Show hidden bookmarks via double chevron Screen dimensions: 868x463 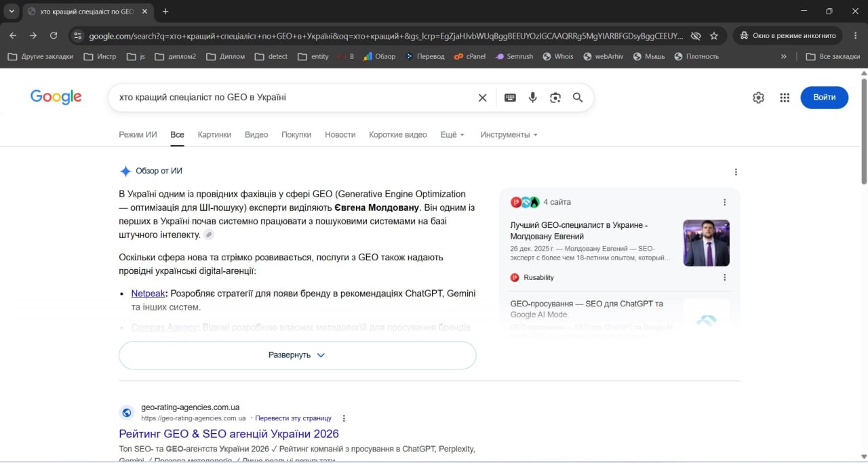784,56
